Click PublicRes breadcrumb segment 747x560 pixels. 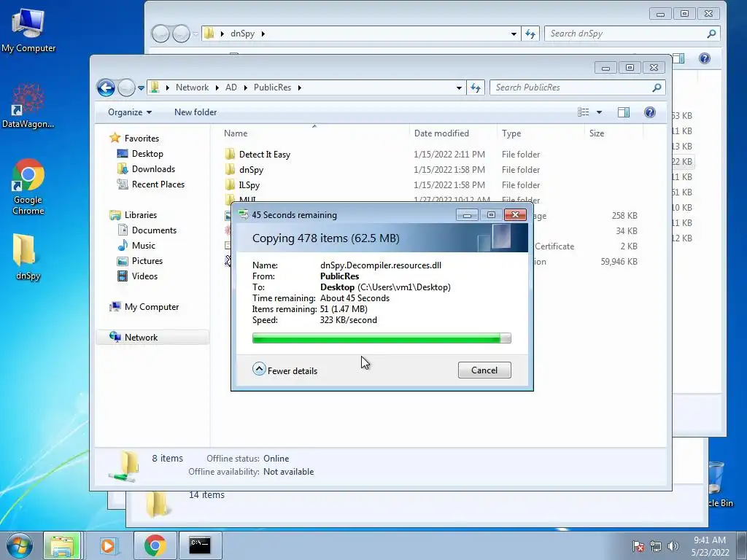[x=272, y=87]
